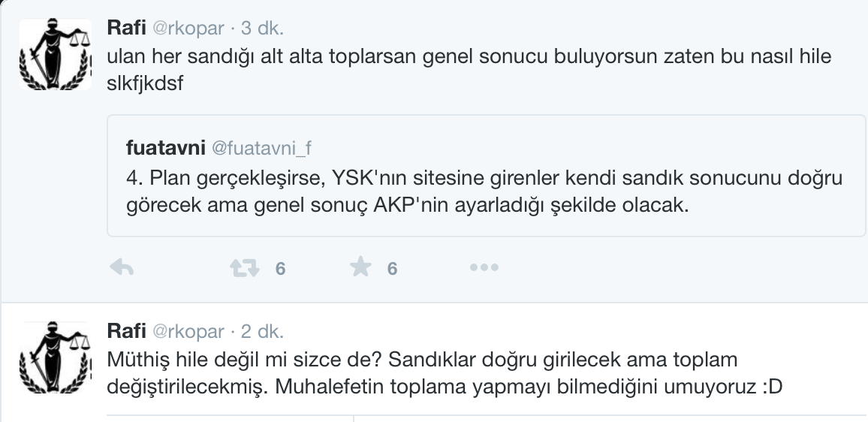Viewport: 868px width, 422px height.
Task: Open the quoted tweet starting '4. Plan gerçekleşirse'
Action: coord(481,191)
